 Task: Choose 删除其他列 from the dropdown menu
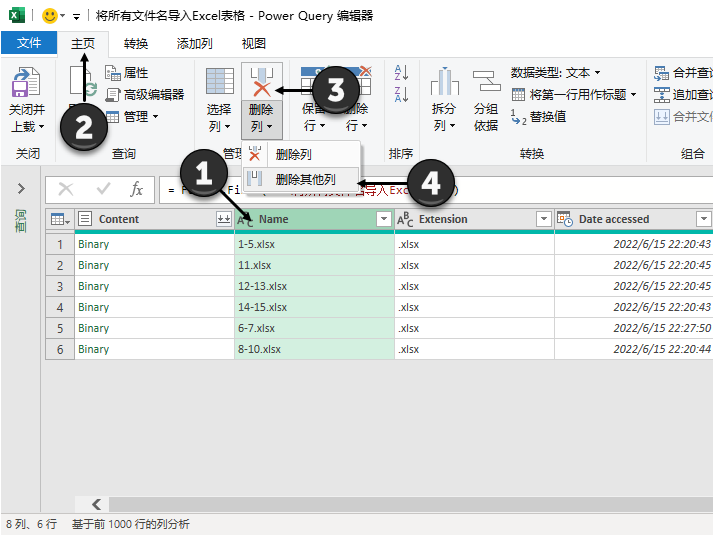[x=301, y=179]
